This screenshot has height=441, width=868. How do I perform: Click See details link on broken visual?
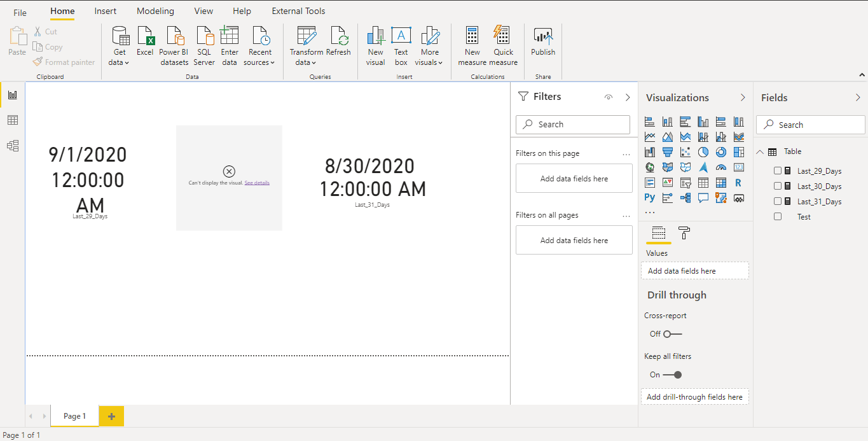[x=257, y=183]
